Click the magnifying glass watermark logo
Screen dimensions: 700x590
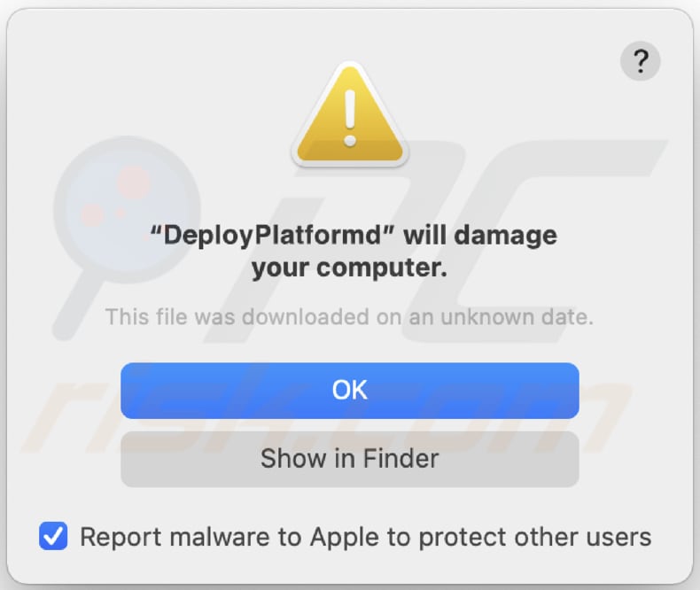pos(106,208)
